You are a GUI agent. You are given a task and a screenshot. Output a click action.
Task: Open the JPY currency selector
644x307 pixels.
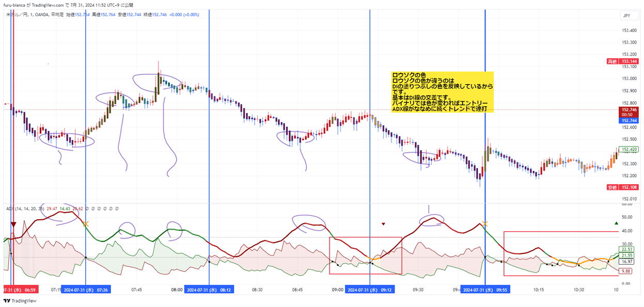click(x=626, y=15)
